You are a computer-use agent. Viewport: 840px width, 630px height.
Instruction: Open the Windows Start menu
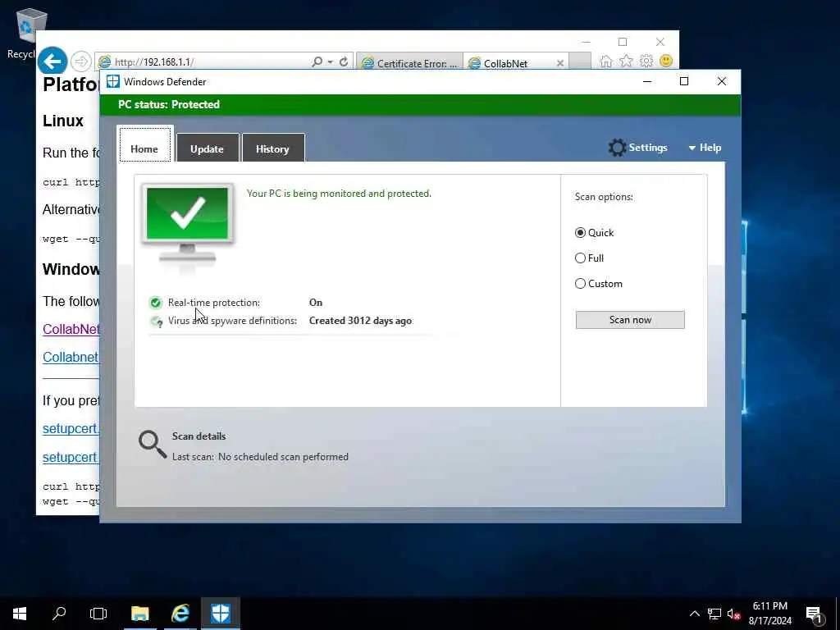(x=20, y=614)
